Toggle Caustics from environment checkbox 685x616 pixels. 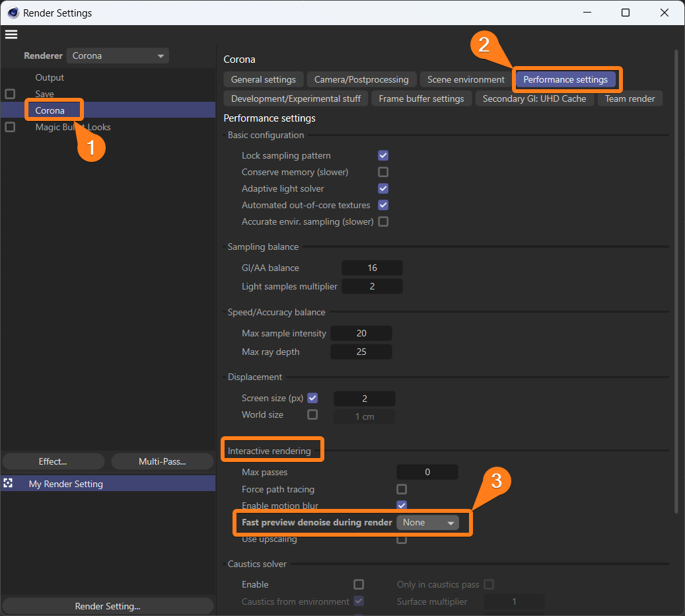(359, 601)
